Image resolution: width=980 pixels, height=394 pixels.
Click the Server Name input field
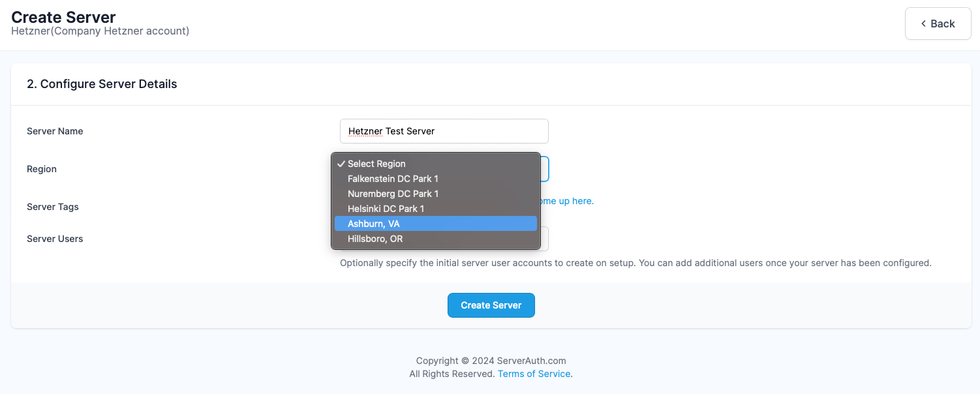click(444, 131)
